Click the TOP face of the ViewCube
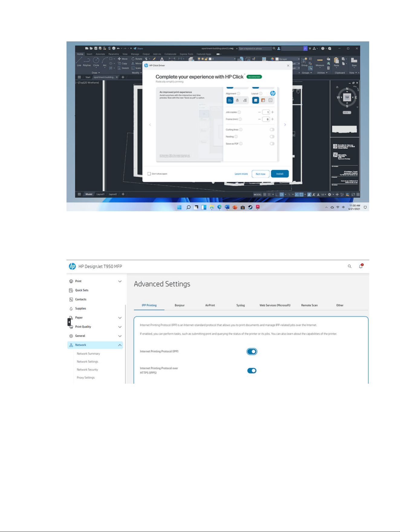The width and height of the screenshot is (400, 532). (x=347, y=97)
